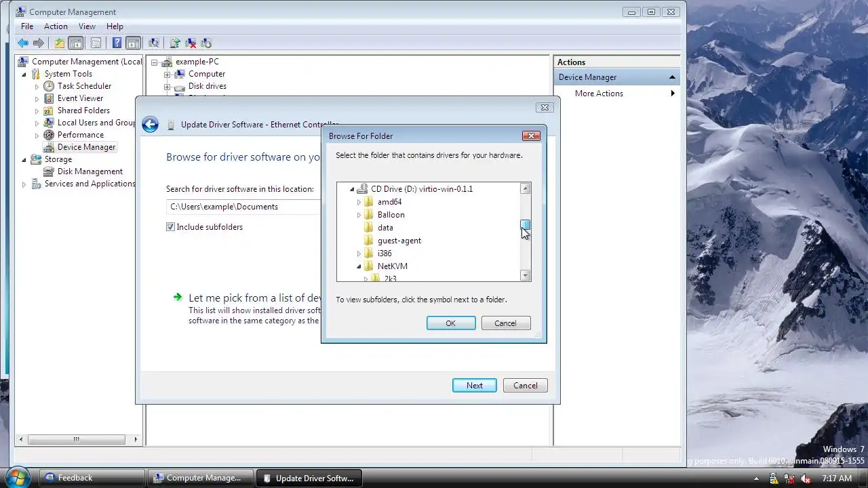Click the Up one level folder icon

tap(60, 43)
